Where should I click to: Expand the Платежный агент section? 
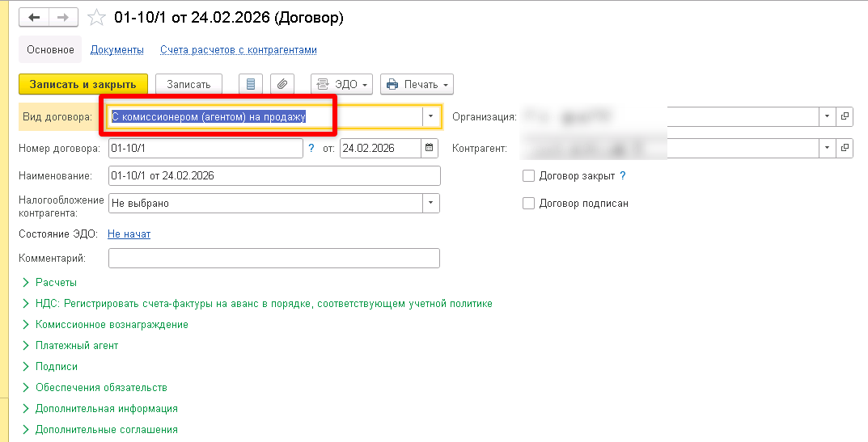(x=70, y=346)
